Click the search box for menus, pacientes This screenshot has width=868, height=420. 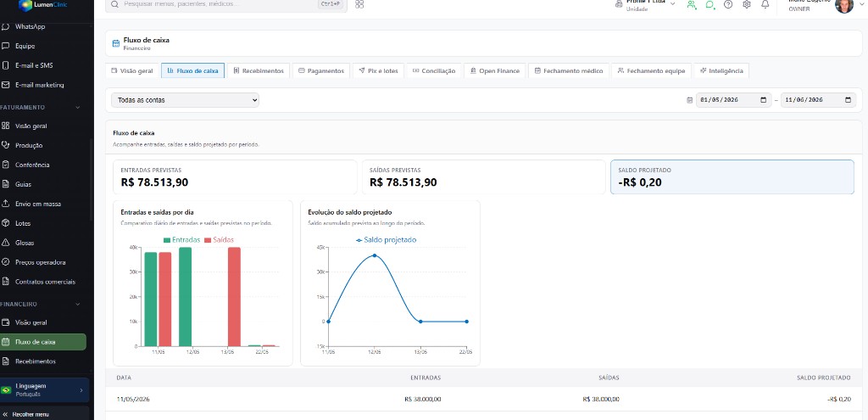point(225,4)
